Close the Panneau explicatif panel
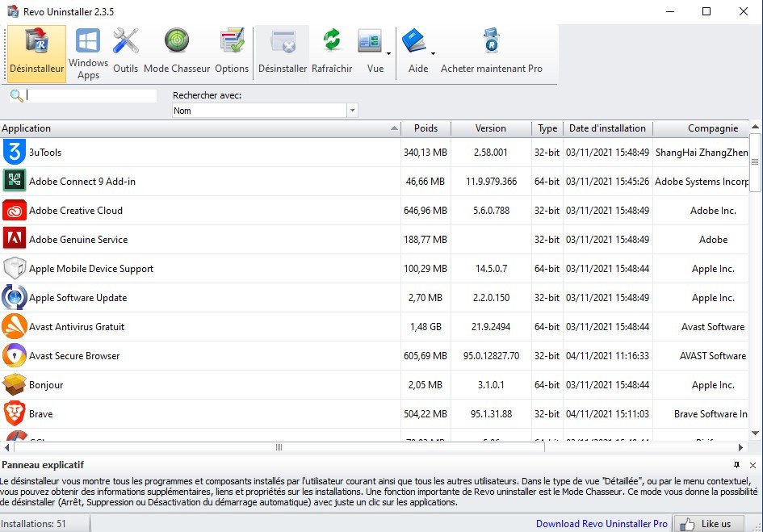 coord(753,465)
